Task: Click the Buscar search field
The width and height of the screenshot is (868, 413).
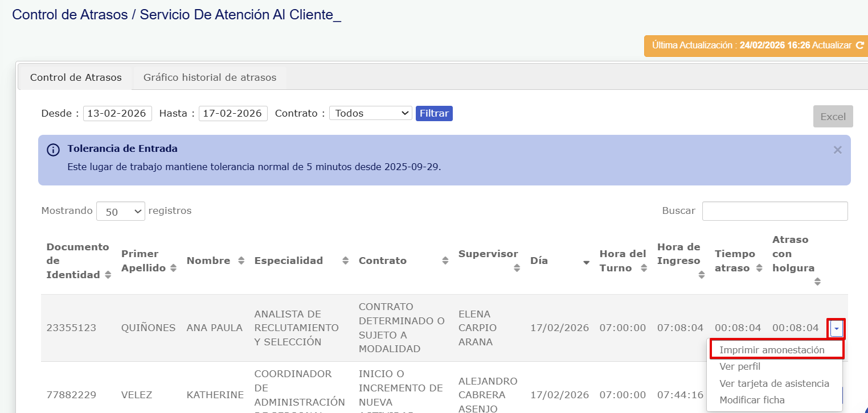Action: pos(775,211)
